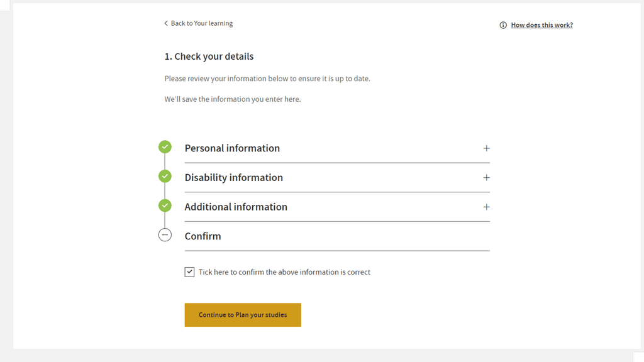Click 'We'll save the information you enter here.' text
The height and width of the screenshot is (362, 644).
pyautogui.click(x=233, y=99)
